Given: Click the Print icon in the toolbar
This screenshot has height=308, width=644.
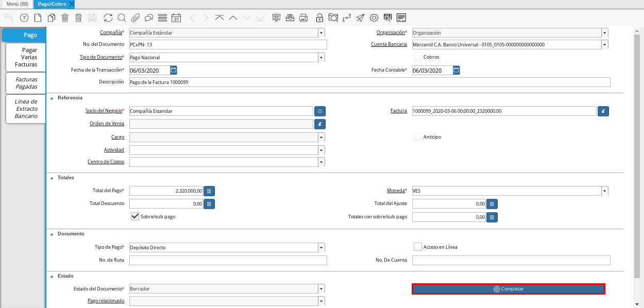Looking at the screenshot, I should click(x=303, y=18).
